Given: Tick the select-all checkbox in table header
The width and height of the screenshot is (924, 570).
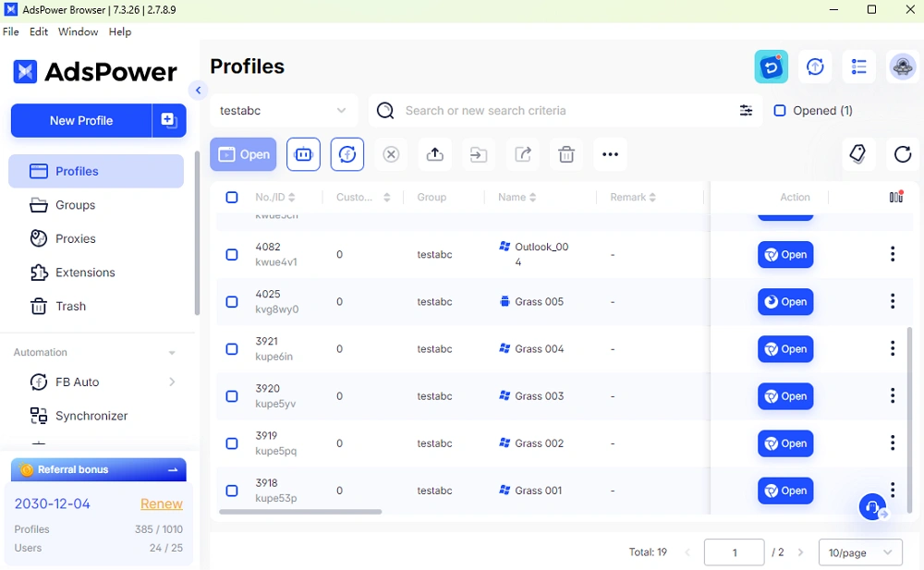Looking at the screenshot, I should click(232, 197).
